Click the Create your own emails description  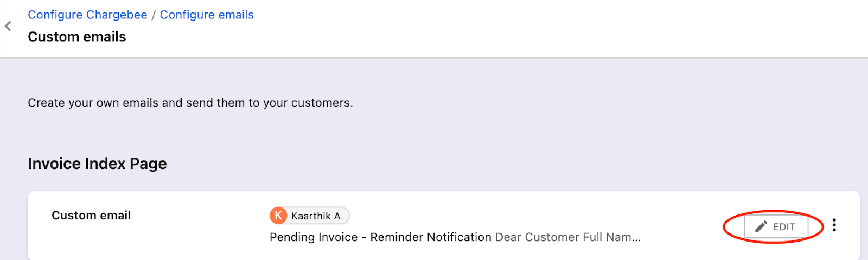190,103
